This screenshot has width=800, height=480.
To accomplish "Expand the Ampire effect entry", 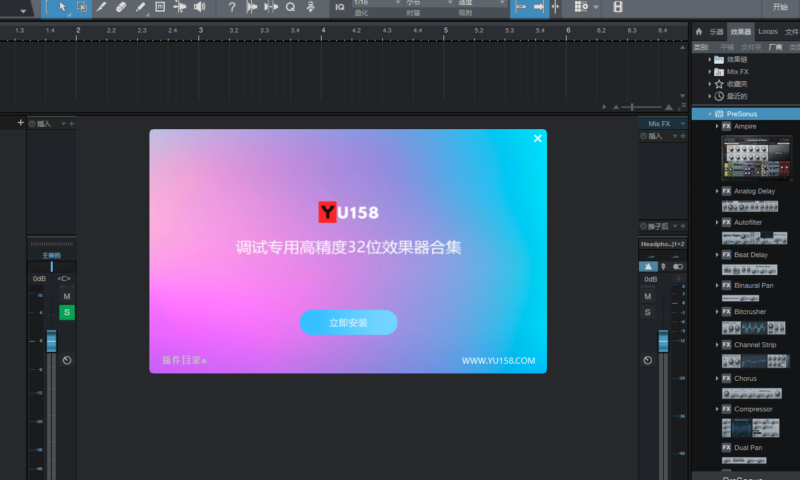I will coord(717,127).
